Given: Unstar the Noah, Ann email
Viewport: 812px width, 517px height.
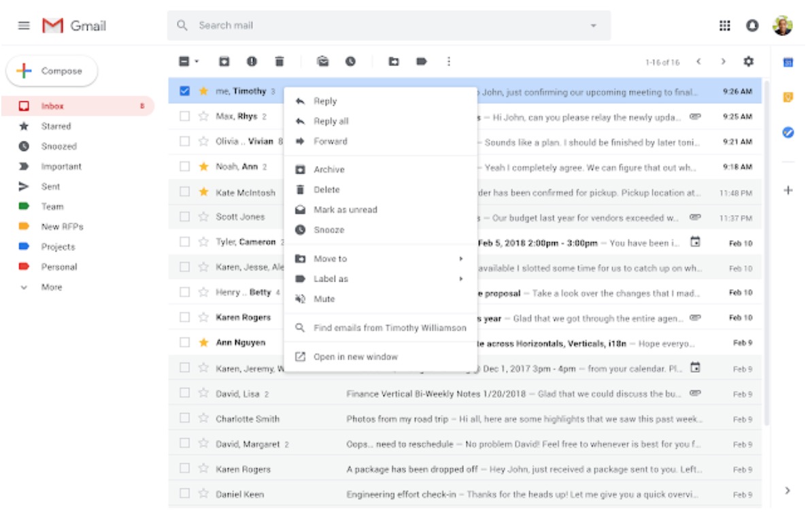Looking at the screenshot, I should 203,166.
